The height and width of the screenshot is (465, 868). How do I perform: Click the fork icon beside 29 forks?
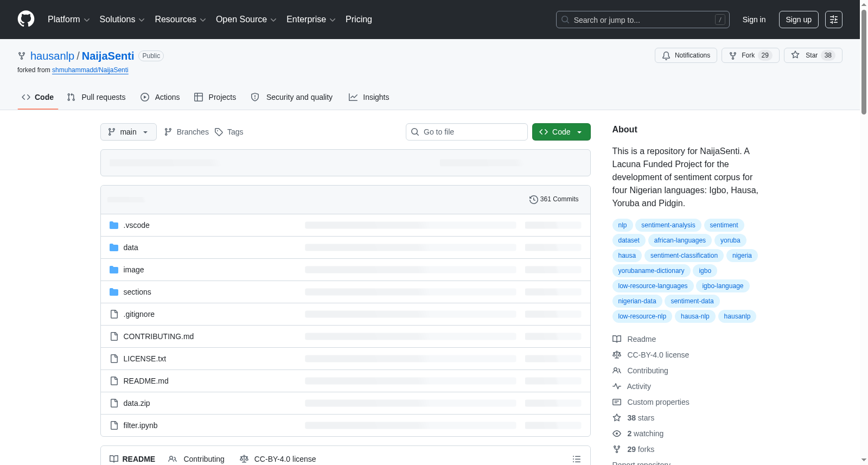(x=617, y=449)
